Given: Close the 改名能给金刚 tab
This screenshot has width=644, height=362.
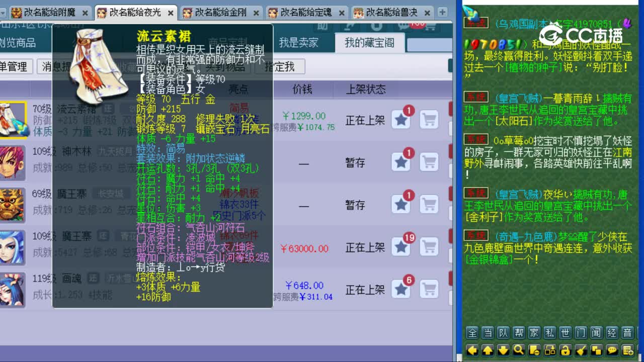Looking at the screenshot, I should [x=256, y=13].
